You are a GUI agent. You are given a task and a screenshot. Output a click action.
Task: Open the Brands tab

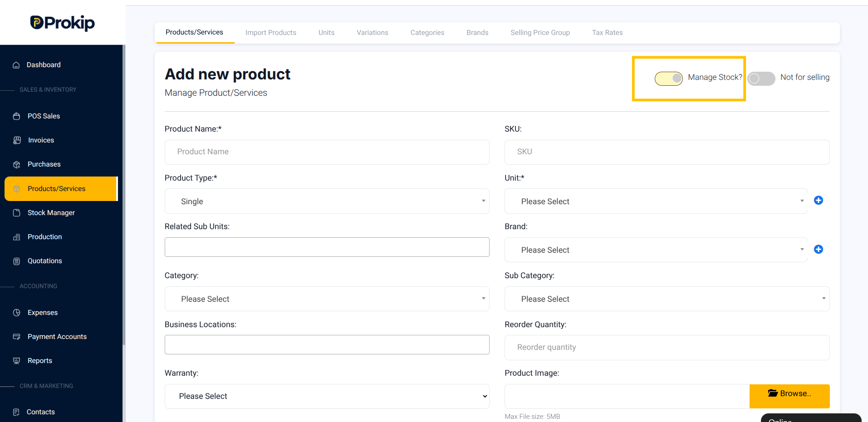click(477, 33)
